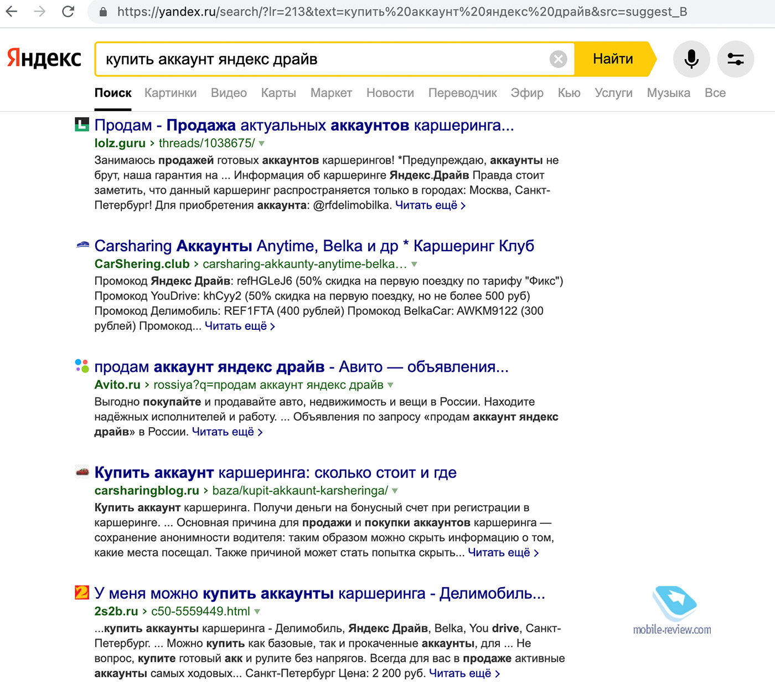Open the Карты tab
This screenshot has height=700, width=775.
tap(278, 93)
